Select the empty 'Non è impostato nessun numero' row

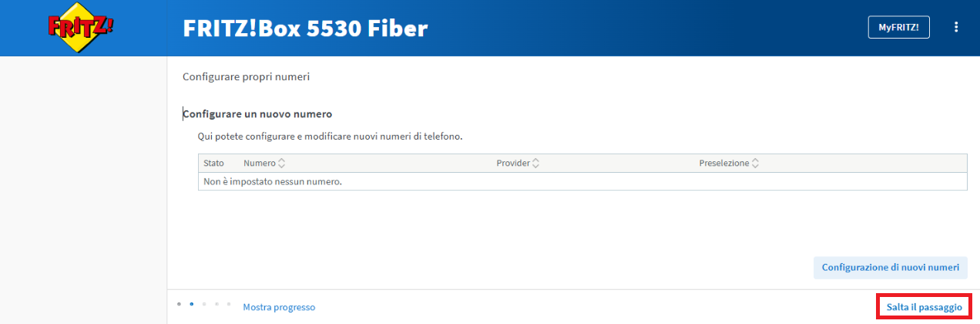[x=582, y=181]
